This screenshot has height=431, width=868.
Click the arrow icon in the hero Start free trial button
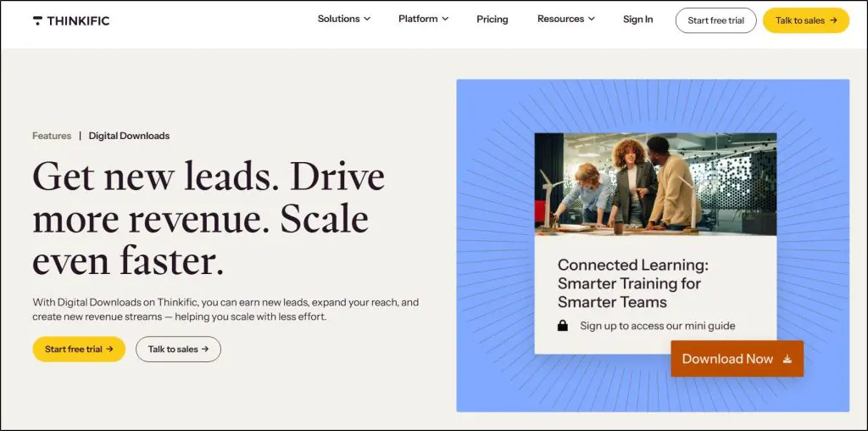coord(109,350)
